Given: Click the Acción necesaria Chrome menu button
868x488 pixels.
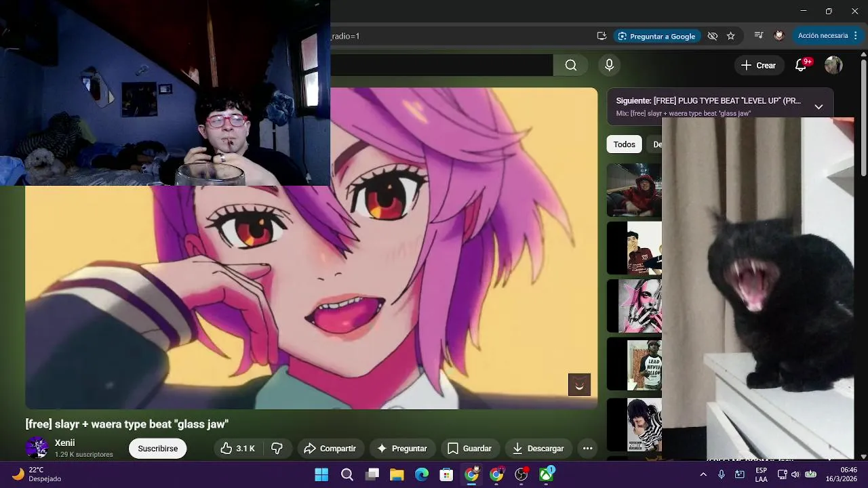Looking at the screenshot, I should pyautogui.click(x=827, y=36).
